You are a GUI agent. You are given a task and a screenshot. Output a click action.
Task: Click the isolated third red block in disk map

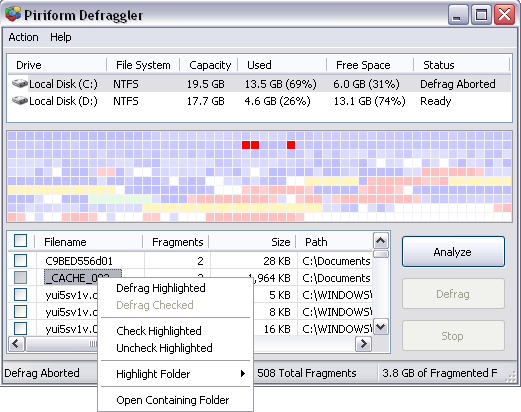(x=291, y=145)
